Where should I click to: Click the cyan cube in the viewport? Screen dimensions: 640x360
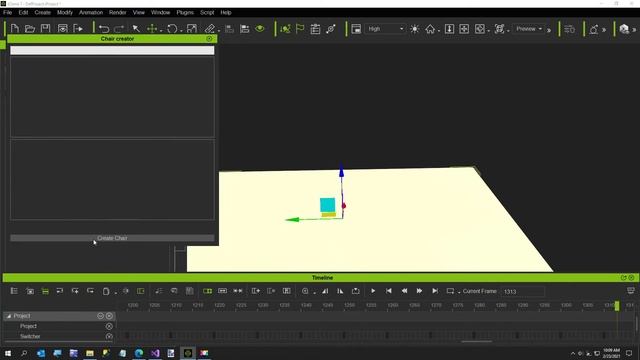[x=327, y=205]
